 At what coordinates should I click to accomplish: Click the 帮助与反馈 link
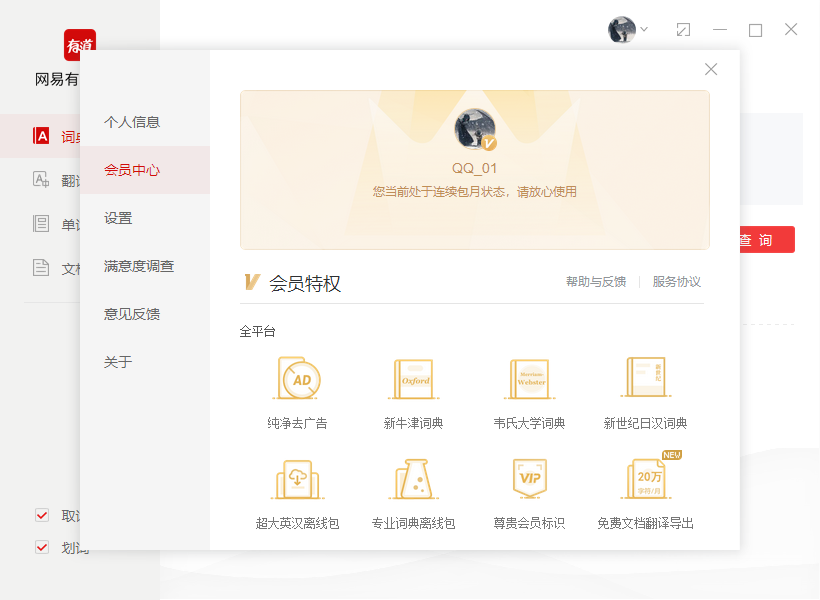(596, 282)
